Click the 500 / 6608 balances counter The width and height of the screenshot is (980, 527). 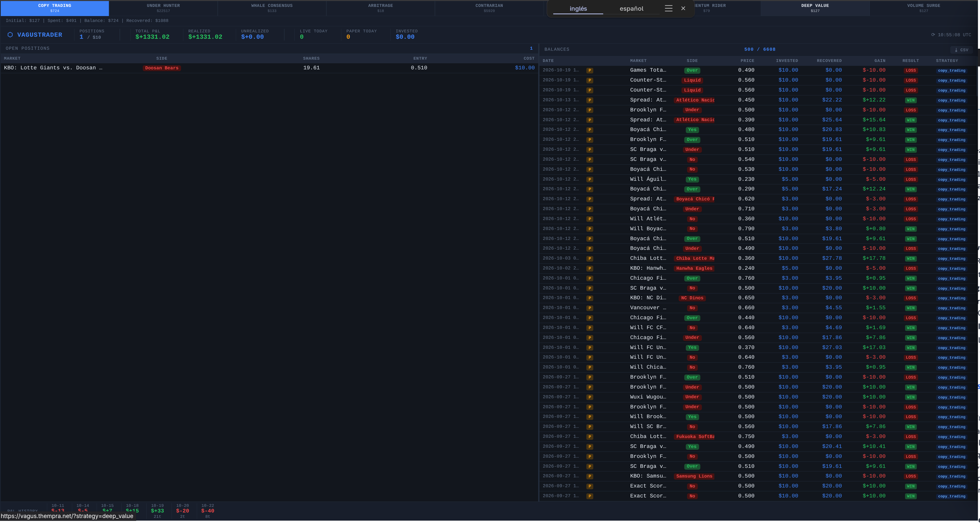pyautogui.click(x=759, y=49)
